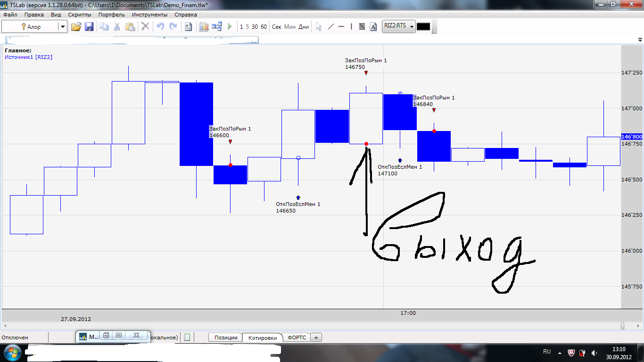Click the script diagram icon in toolbar
This screenshot has width=644, height=362.
[217, 27]
